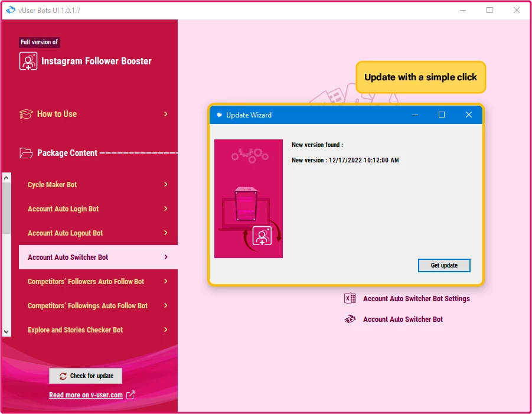Click the package list scrollbar thumb
The image size is (532, 414).
click(x=6, y=208)
